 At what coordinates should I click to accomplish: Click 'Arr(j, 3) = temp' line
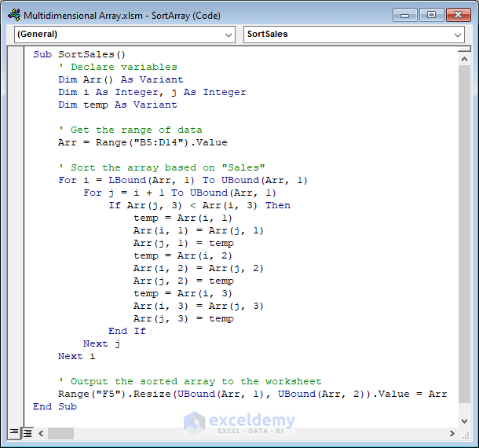[x=184, y=318]
